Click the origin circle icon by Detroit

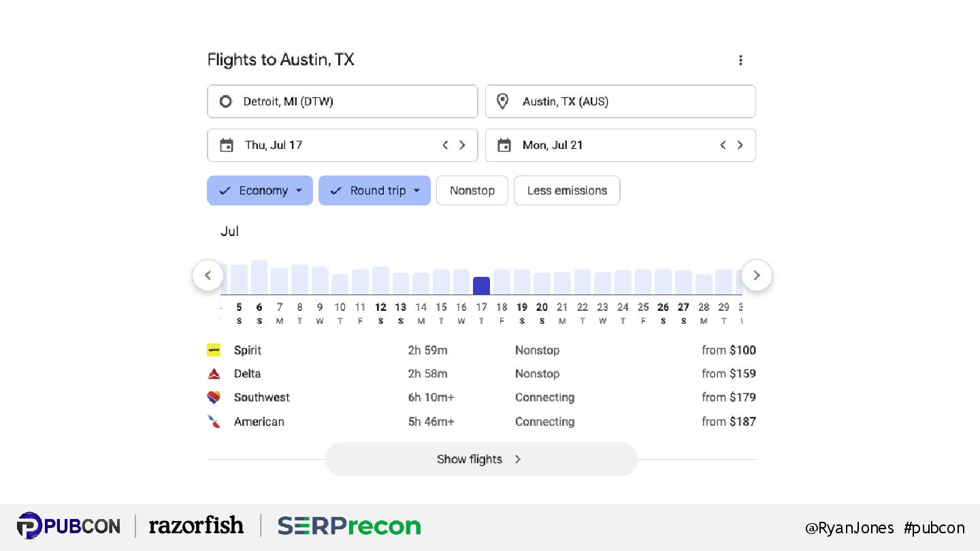pos(225,101)
